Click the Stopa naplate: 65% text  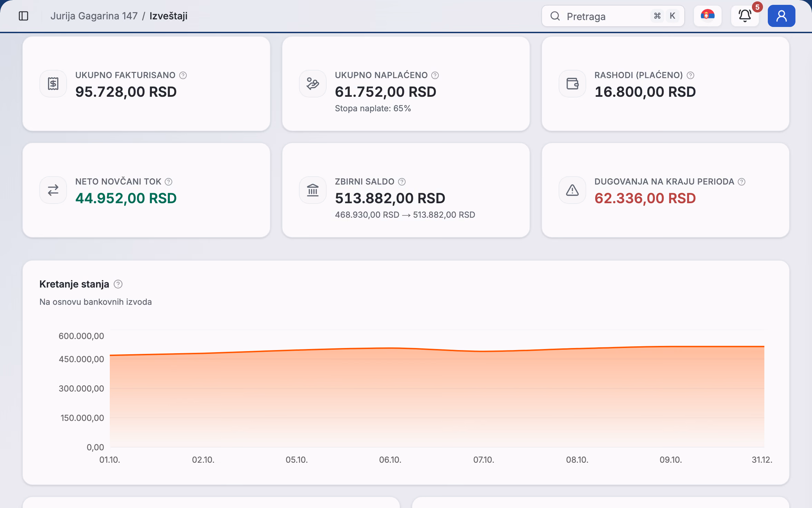pyautogui.click(x=373, y=109)
